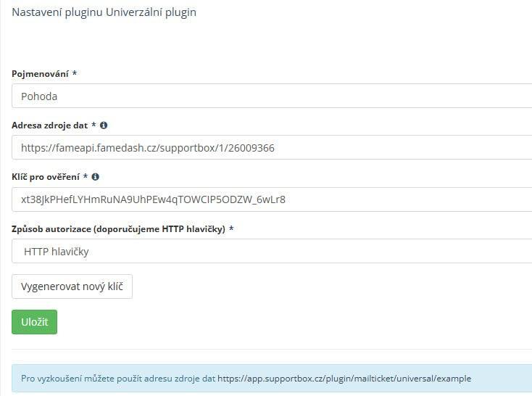Screen dimensions: 532x396
Task: Open the Způsob autorizace dropdown showing HTTP hlavičky
Action: point(272,252)
